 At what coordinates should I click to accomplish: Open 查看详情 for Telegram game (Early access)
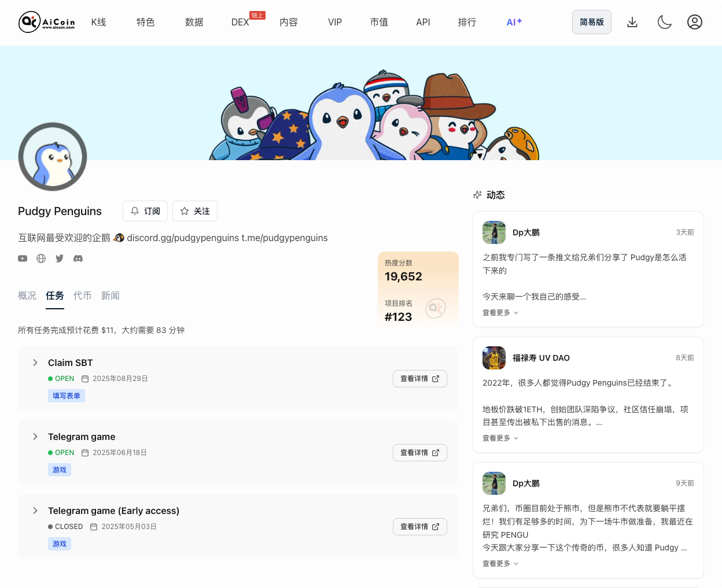[x=420, y=527]
